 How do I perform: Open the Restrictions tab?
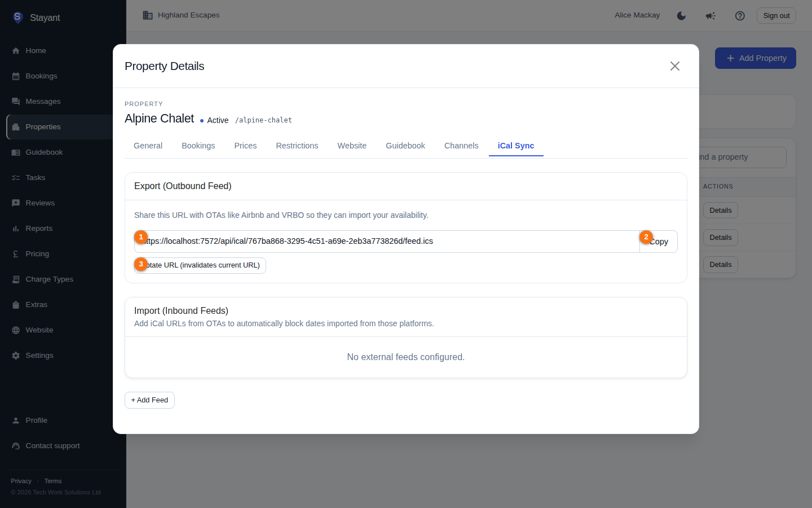[297, 146]
